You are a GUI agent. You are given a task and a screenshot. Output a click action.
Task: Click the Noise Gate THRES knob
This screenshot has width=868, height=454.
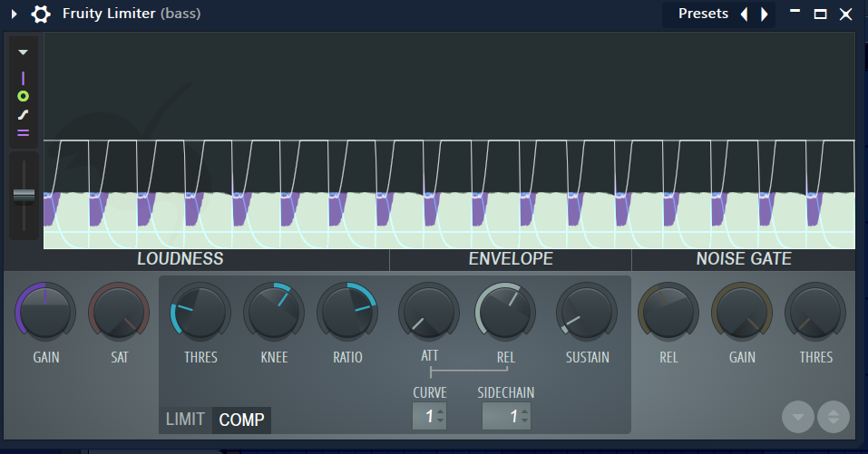(x=815, y=312)
